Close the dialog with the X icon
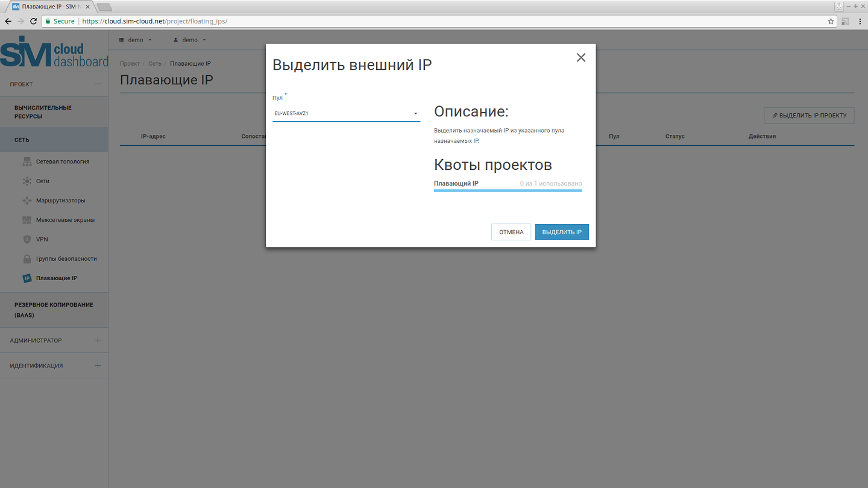 (x=581, y=57)
